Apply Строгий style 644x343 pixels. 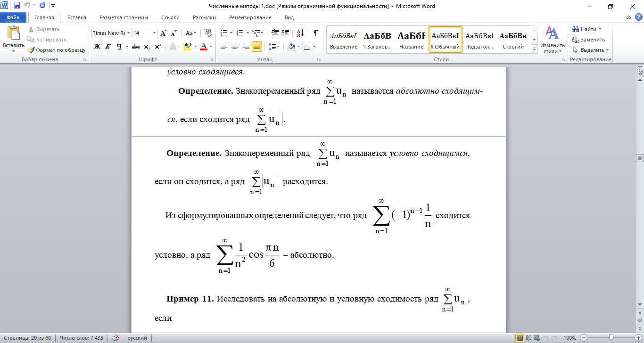(513, 40)
